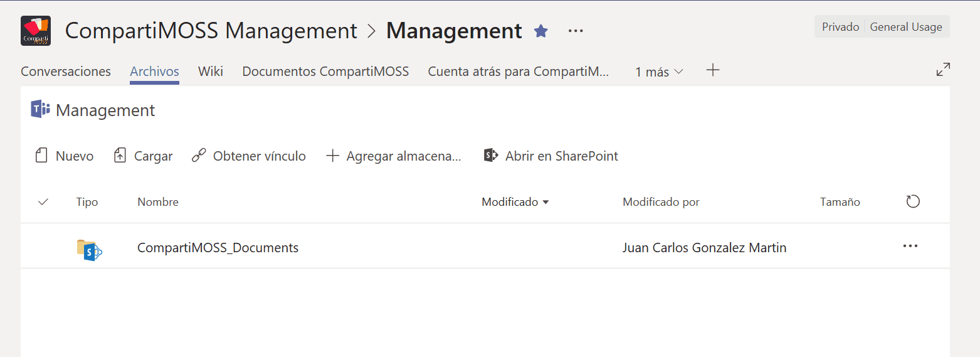Sort by Modificado column dropdown arrow
This screenshot has width=980, height=357.
click(x=545, y=202)
